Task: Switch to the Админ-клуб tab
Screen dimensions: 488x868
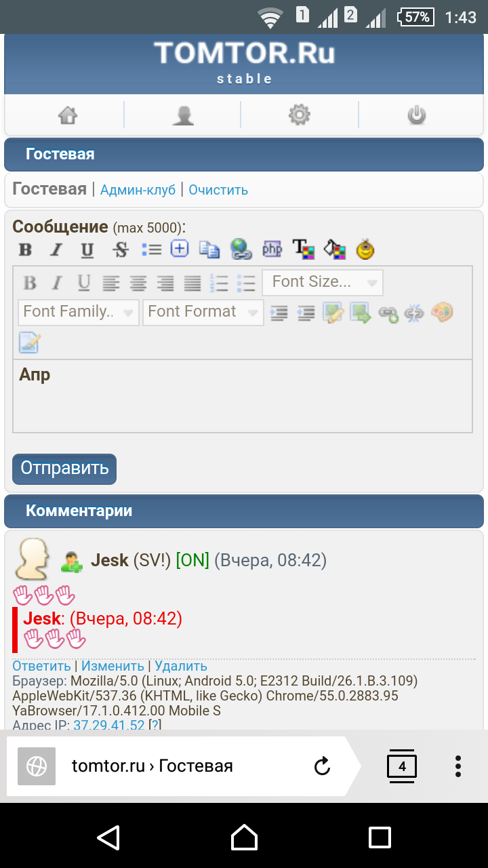Action: tap(138, 190)
